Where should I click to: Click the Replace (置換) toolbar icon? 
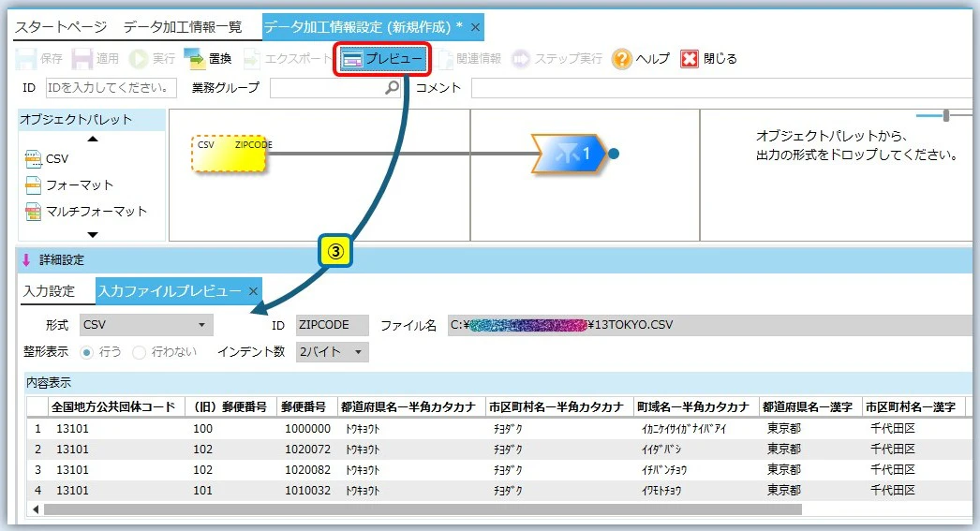[194, 59]
